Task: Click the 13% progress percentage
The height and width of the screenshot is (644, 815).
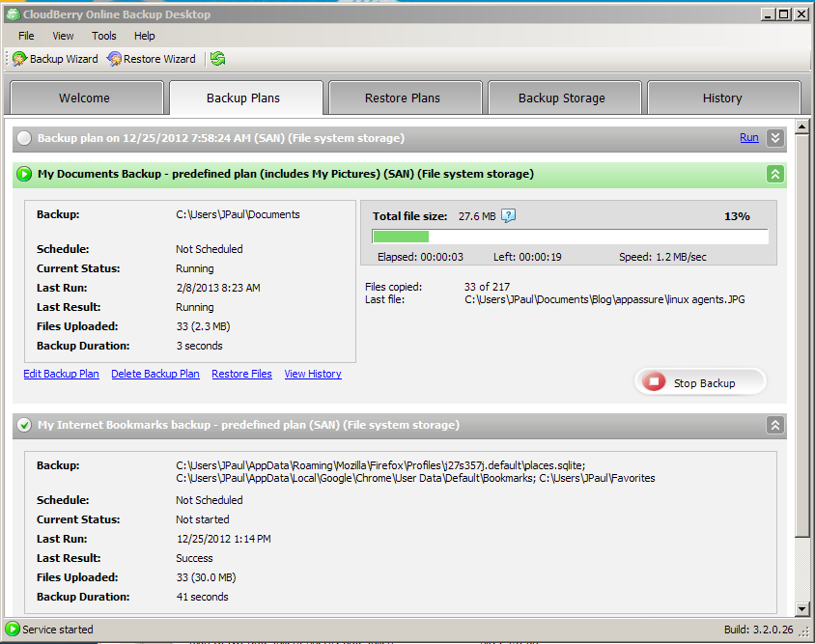Action: (737, 216)
